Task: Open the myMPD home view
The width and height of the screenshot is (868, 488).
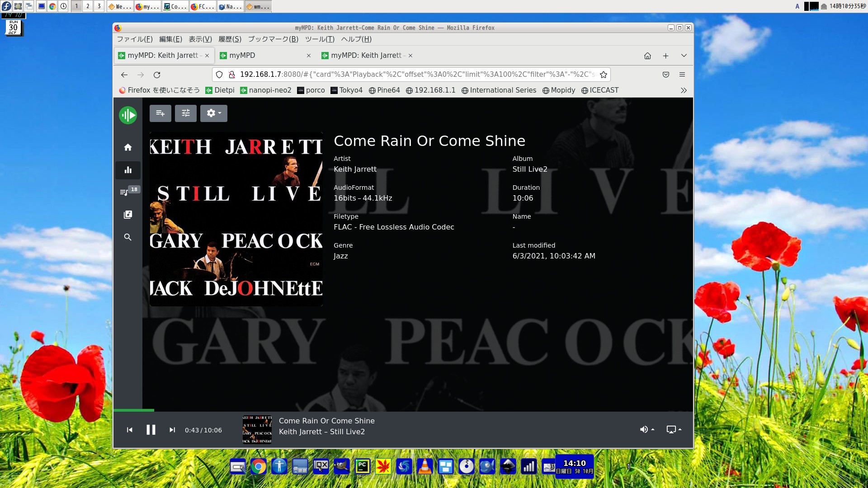Action: tap(128, 147)
